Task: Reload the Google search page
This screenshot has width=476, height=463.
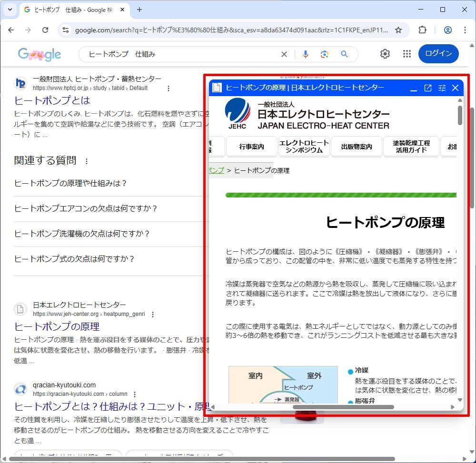Action: 45,30
